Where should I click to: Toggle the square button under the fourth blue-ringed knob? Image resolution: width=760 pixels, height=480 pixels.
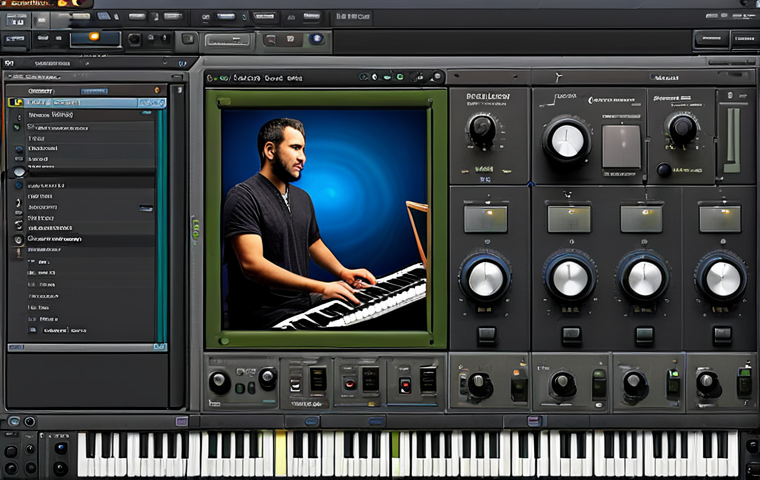722,335
